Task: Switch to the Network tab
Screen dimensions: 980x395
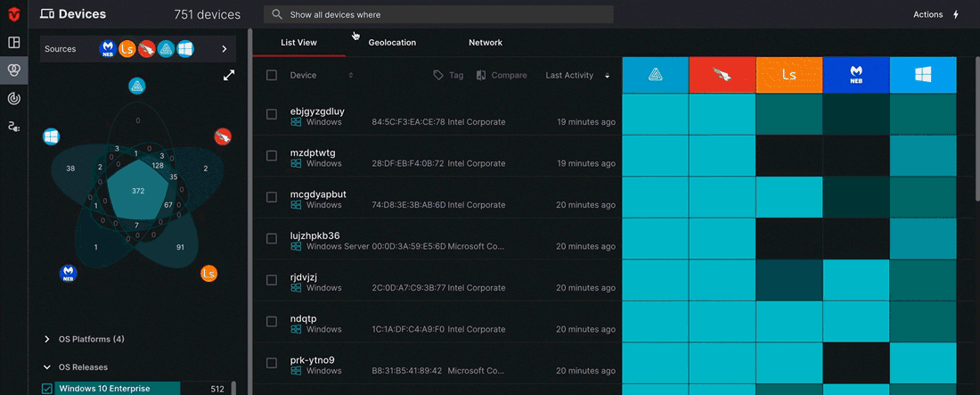Action: [x=486, y=43]
